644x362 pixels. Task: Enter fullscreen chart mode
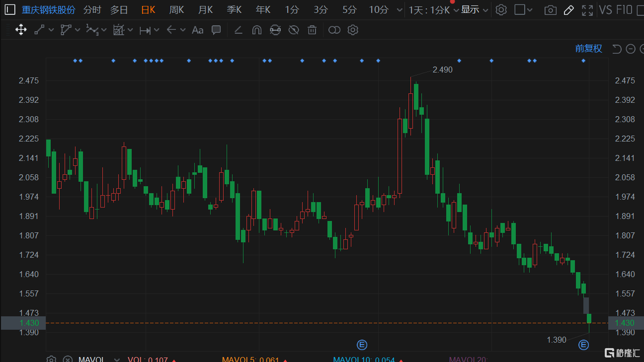tap(587, 10)
